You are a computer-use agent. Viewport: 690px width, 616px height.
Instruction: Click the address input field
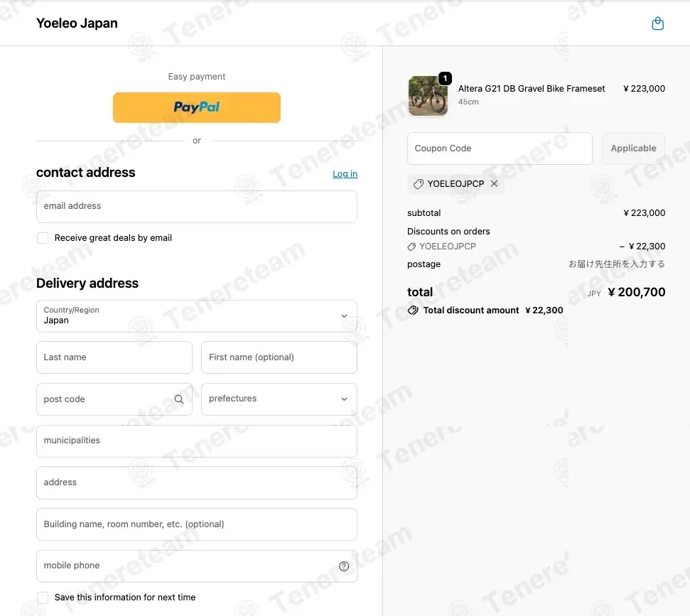197,482
